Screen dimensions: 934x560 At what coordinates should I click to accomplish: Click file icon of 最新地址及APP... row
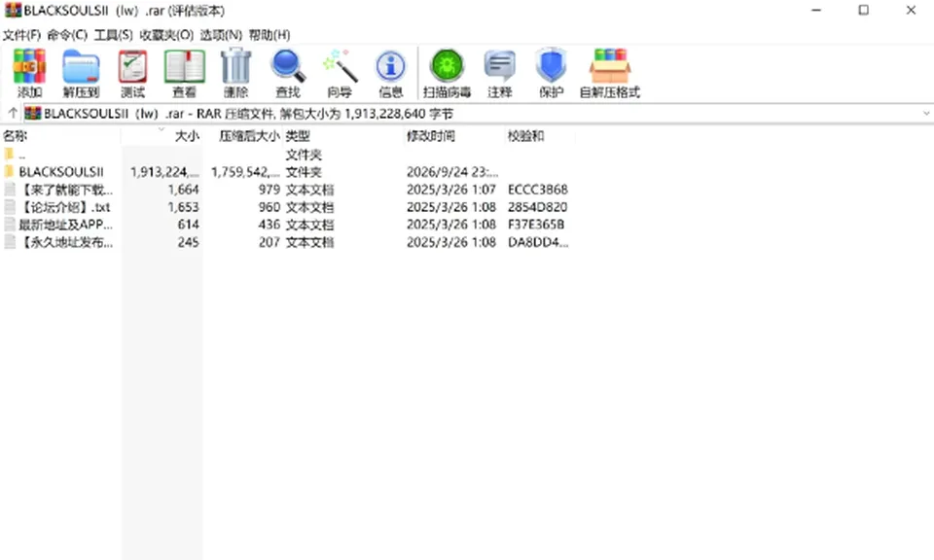tap(10, 225)
